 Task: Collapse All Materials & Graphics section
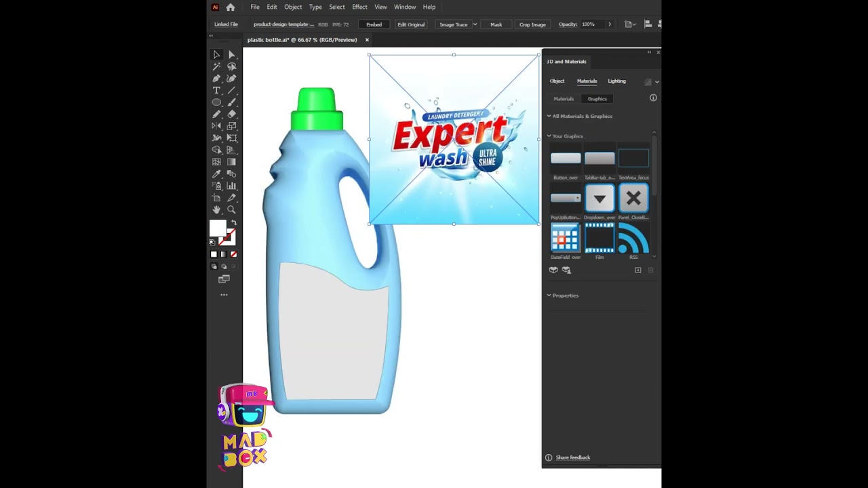(x=549, y=116)
